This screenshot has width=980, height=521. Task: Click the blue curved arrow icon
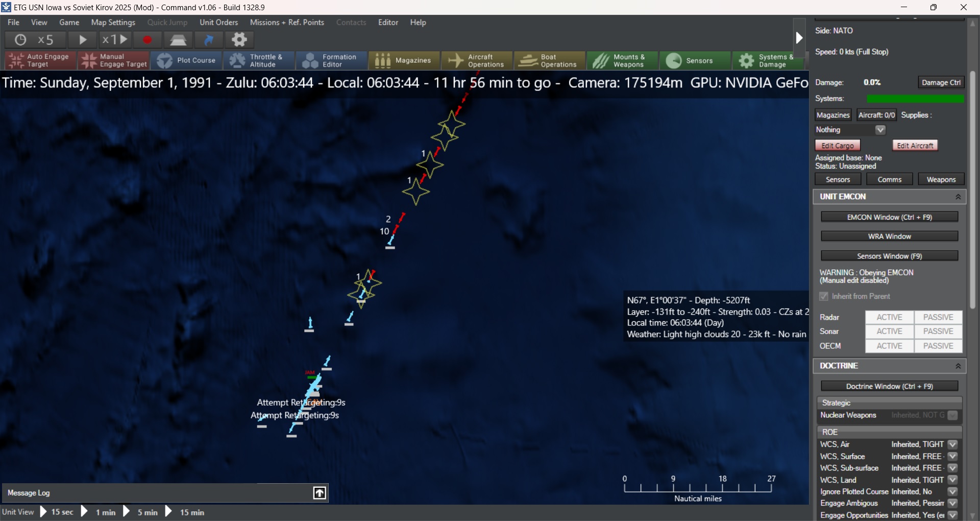(x=209, y=40)
